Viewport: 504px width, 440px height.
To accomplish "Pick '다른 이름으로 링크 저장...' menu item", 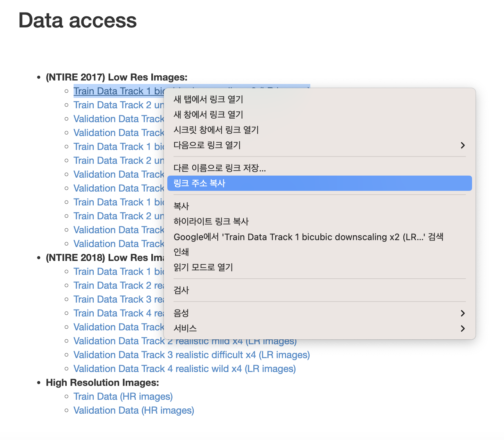I will tap(319, 168).
